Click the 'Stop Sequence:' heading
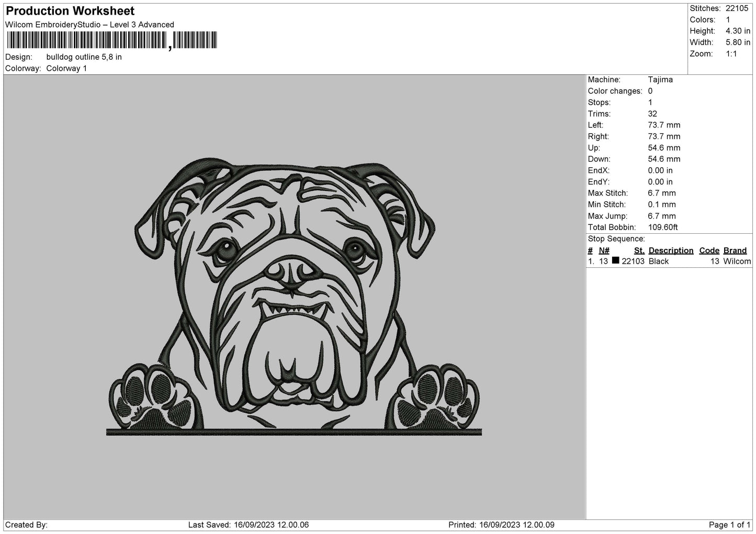756x534 pixels. (x=616, y=239)
